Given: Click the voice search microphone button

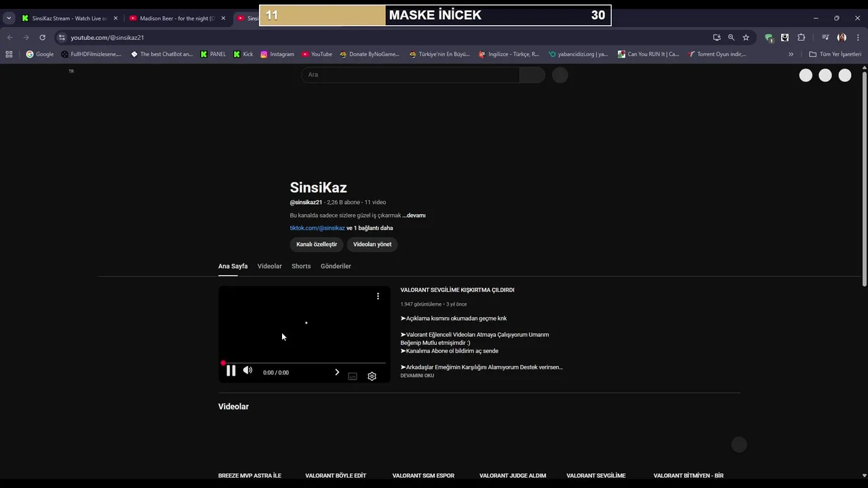Looking at the screenshot, I should pos(559,75).
